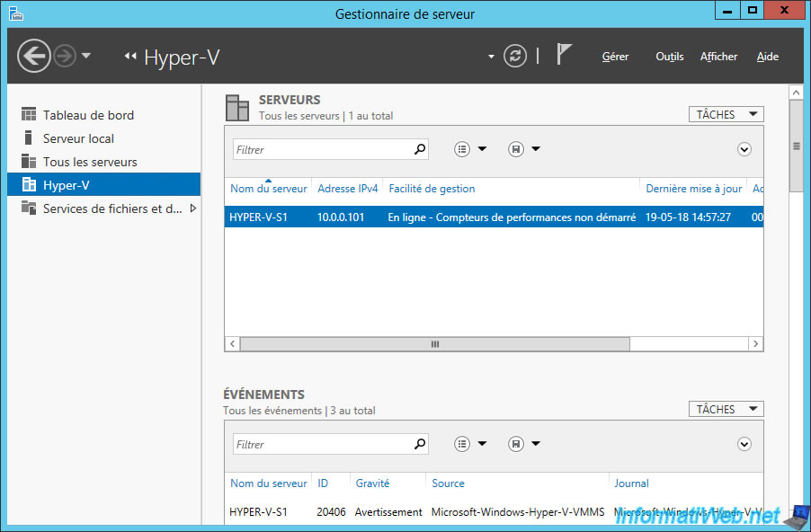Click the Services de fichiers icon
This screenshot has height=532, width=811.
[29, 208]
